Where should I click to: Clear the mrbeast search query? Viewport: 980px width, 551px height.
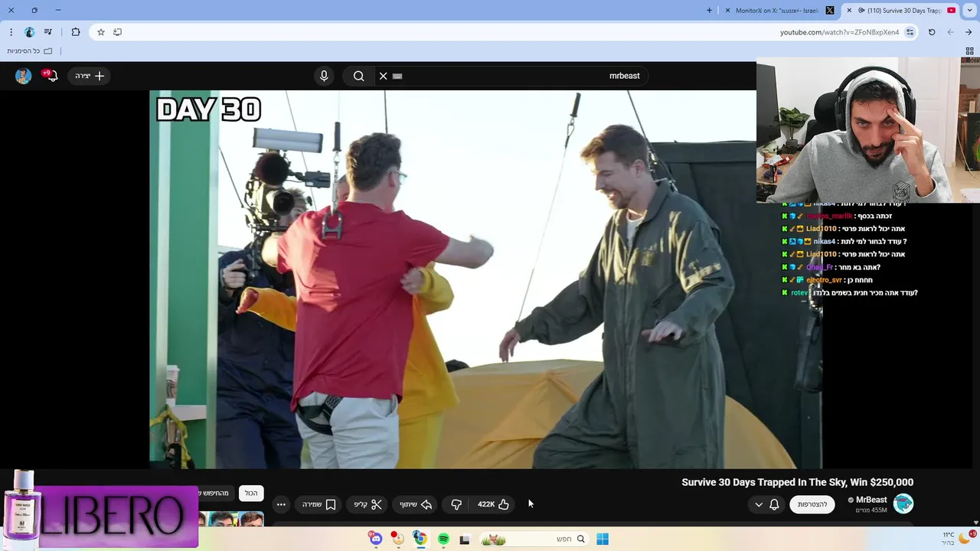[384, 76]
